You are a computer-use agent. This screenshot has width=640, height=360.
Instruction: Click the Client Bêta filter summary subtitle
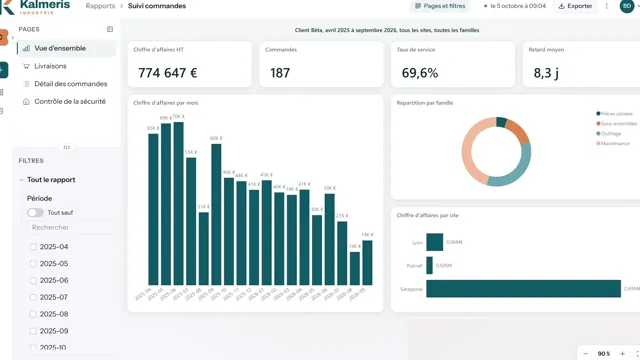(x=387, y=30)
